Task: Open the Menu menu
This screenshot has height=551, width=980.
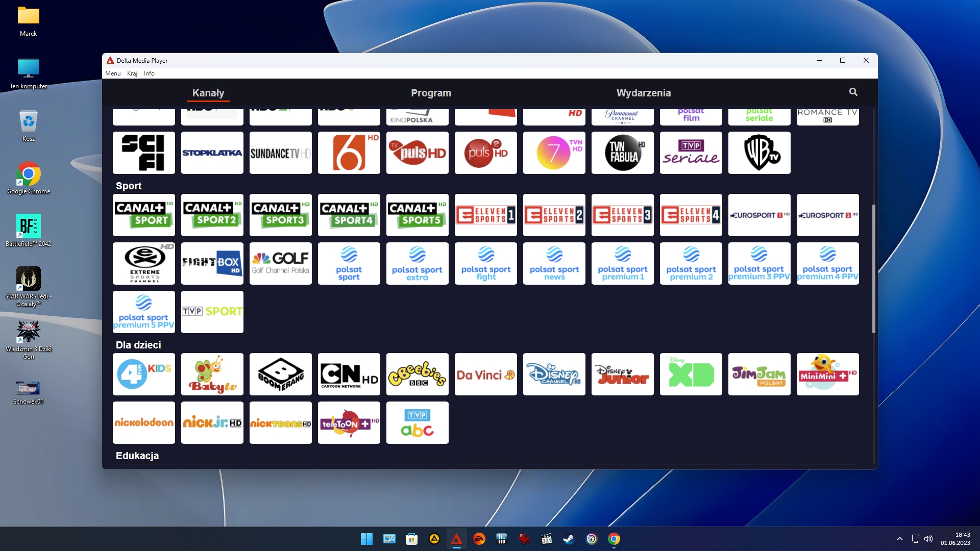Action: (113, 73)
